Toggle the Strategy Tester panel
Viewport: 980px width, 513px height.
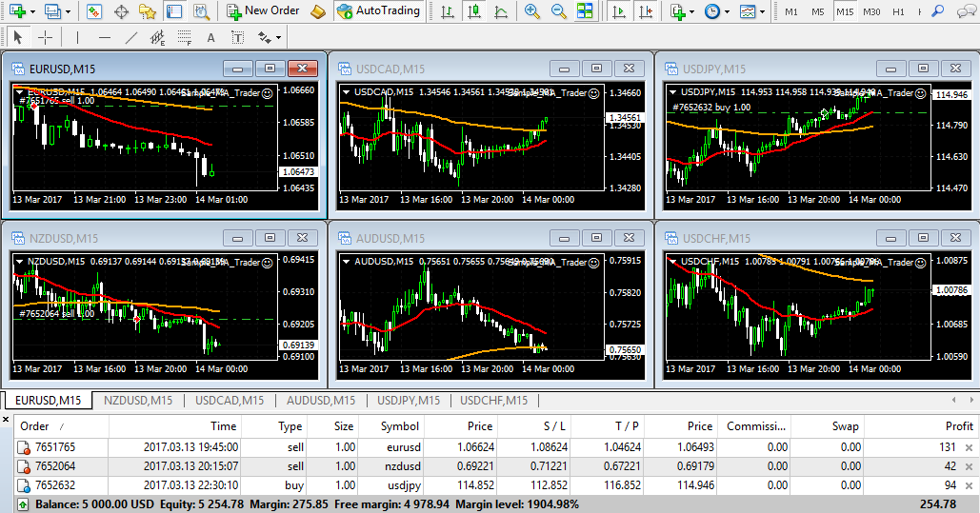click(x=201, y=11)
